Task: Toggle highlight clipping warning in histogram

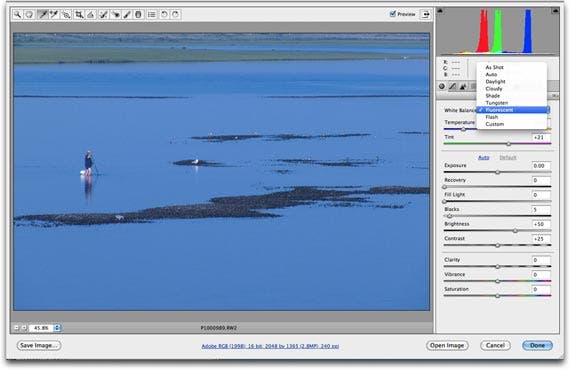Action: (x=555, y=11)
